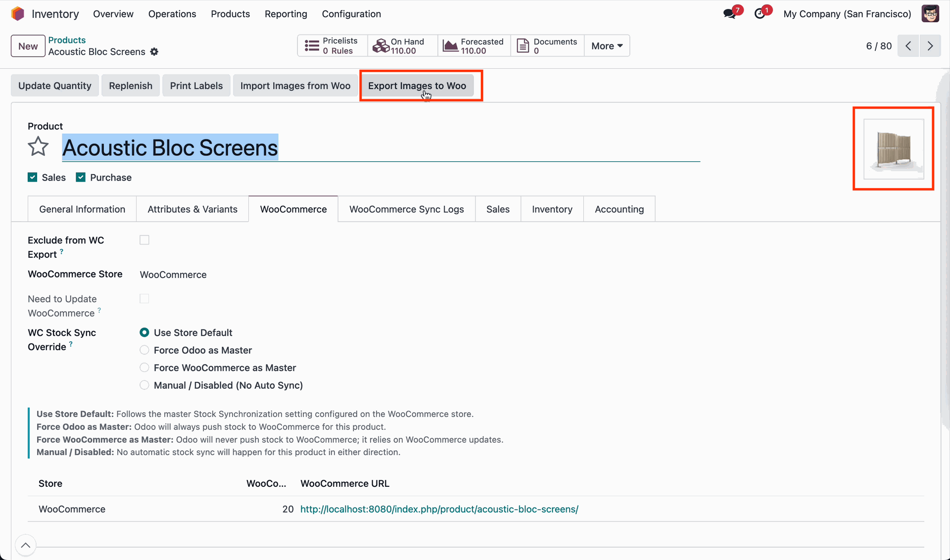
Task: Expand the More dropdown
Action: click(x=607, y=46)
